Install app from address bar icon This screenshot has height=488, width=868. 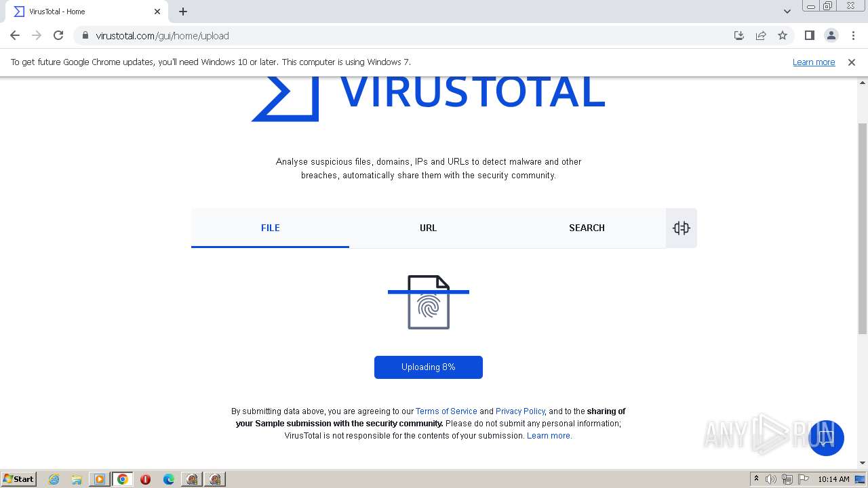coord(739,35)
